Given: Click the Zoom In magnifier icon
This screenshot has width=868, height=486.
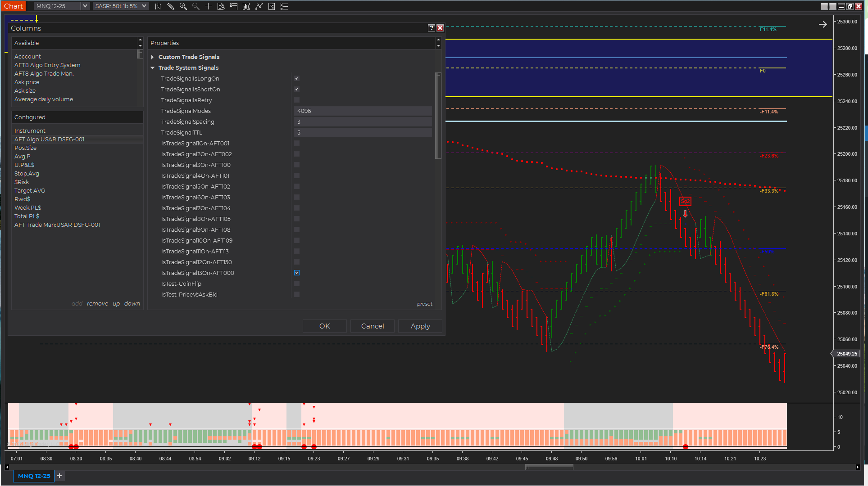Looking at the screenshot, I should coord(183,6).
